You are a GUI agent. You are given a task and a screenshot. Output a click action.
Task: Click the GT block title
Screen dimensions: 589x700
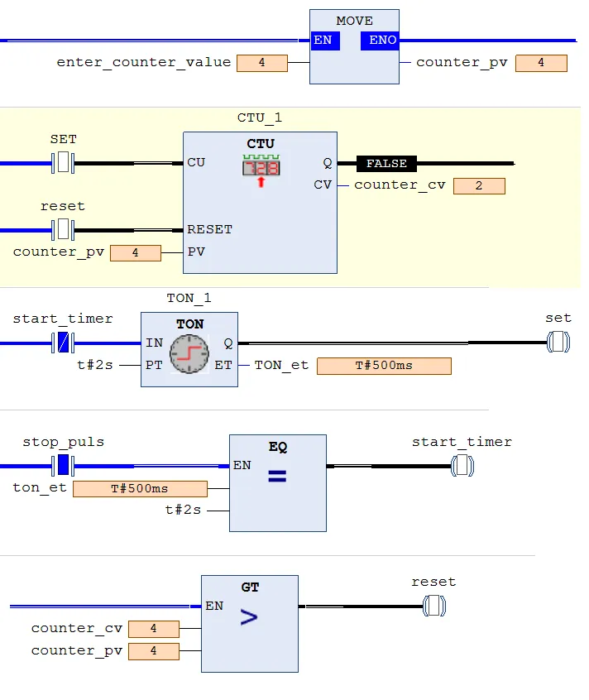pos(250,587)
